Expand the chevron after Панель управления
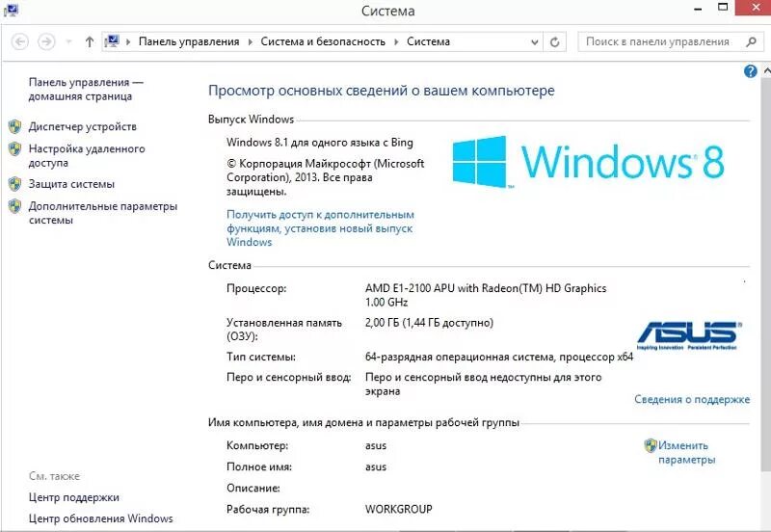771x532 pixels. pos(250,42)
